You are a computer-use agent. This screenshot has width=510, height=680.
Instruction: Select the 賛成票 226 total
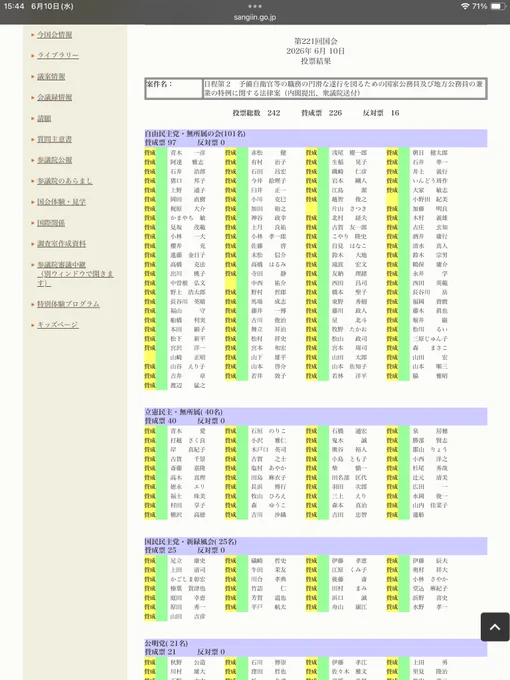coord(322,113)
